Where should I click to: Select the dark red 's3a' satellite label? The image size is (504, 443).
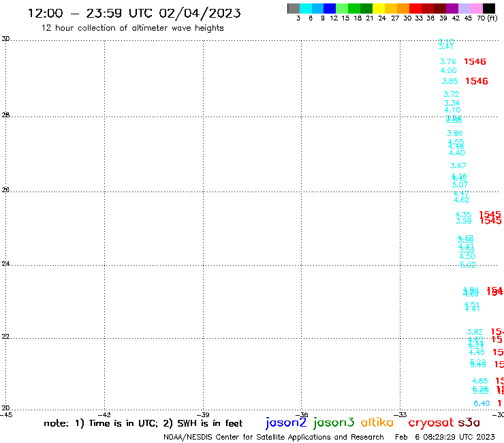click(x=469, y=423)
